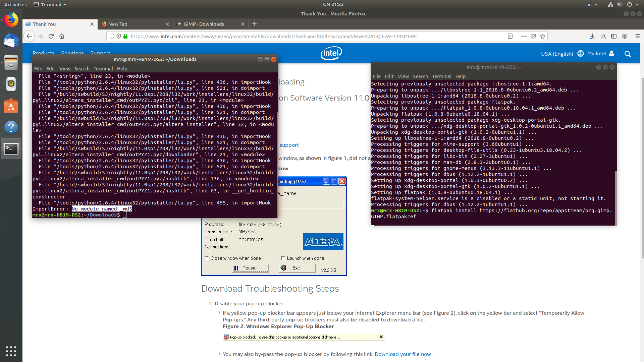
Task: Click the Pop-up blocked figure bar
Action: [x=304, y=337]
